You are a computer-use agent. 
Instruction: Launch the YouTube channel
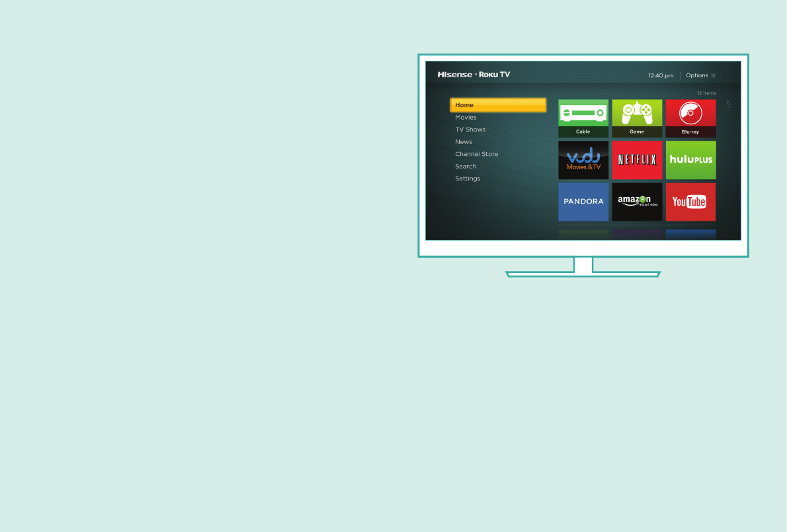690,202
